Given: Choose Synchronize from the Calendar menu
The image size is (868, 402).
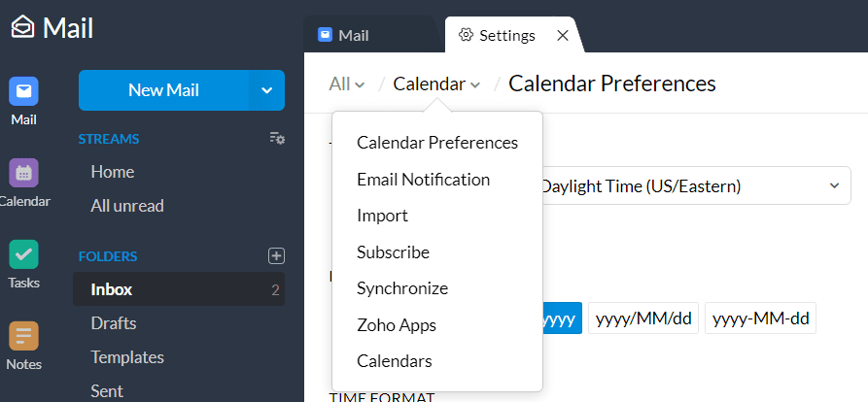Looking at the screenshot, I should [x=402, y=288].
